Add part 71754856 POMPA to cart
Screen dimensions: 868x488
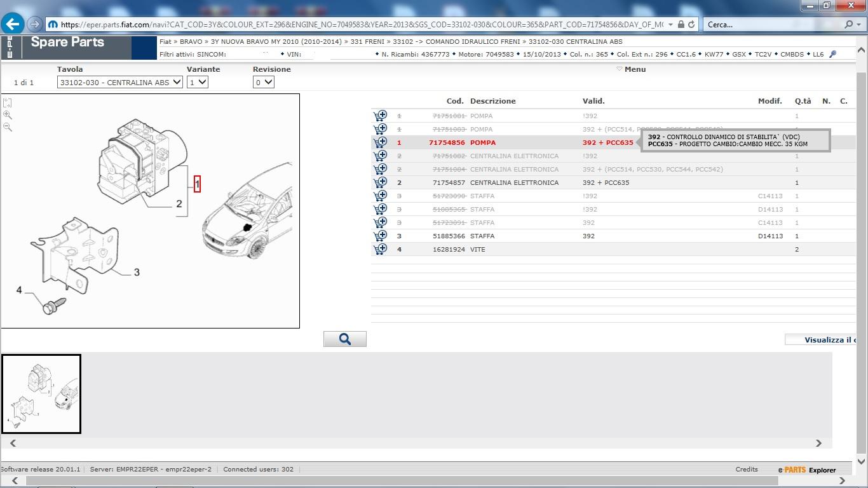click(380, 142)
